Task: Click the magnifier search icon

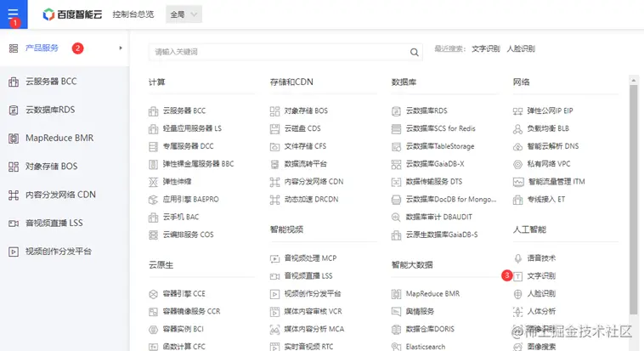Action: [x=415, y=52]
